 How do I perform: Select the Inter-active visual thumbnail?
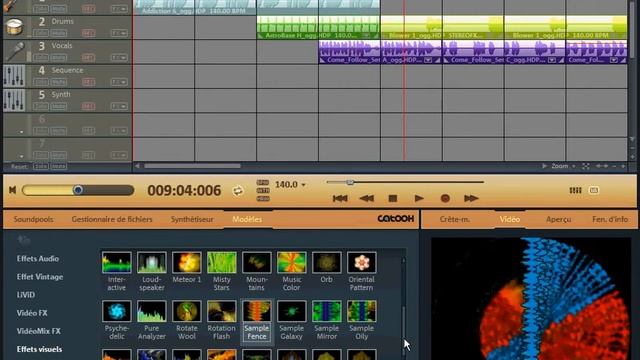116,262
